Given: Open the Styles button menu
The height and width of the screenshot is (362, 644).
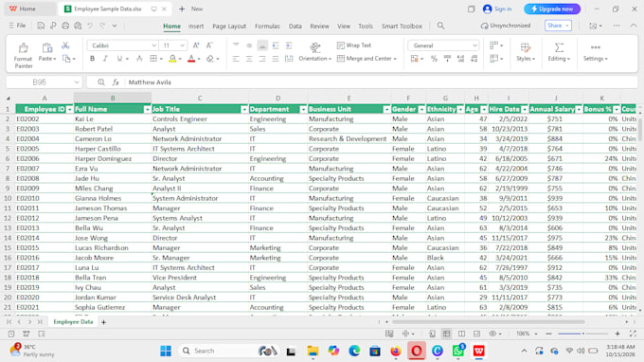Looking at the screenshot, I should tap(526, 52).
